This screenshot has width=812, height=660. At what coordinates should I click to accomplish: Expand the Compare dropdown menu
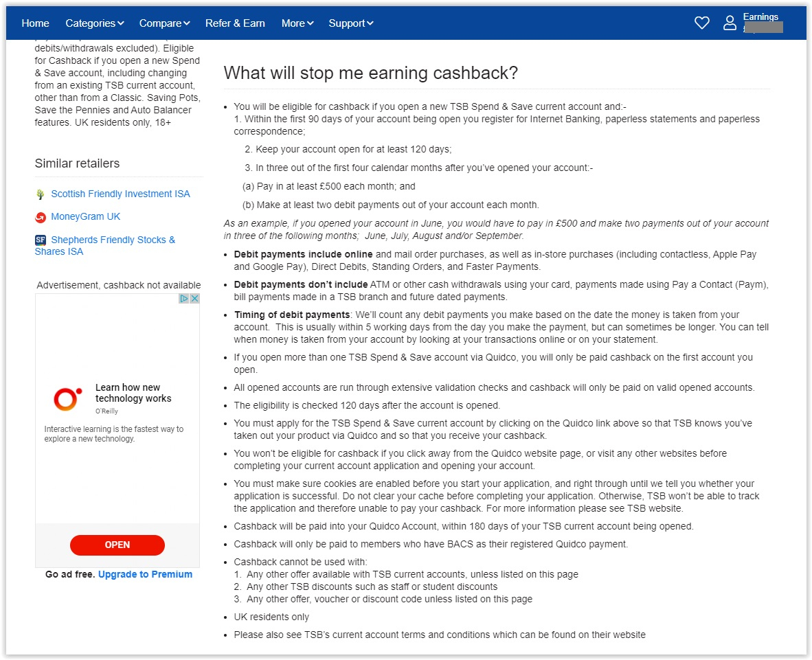click(165, 23)
